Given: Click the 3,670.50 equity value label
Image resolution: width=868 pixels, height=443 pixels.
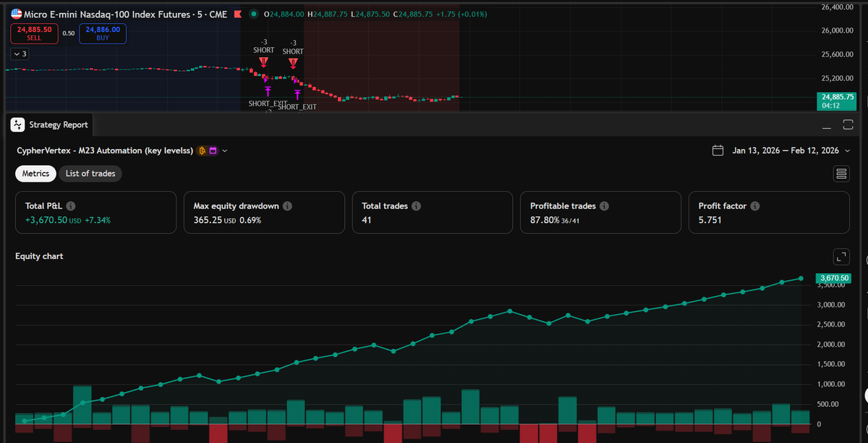Looking at the screenshot, I should click(833, 278).
